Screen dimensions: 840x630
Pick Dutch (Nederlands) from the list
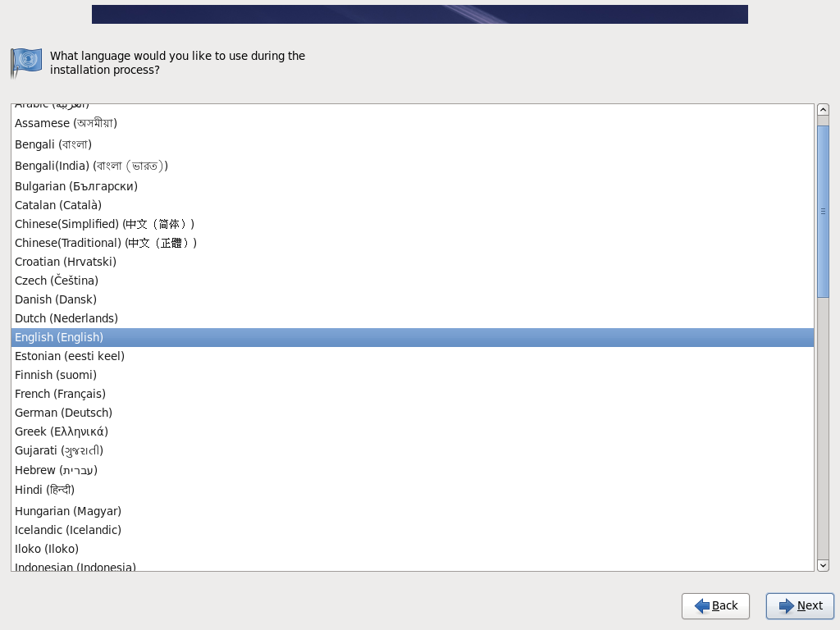point(413,318)
